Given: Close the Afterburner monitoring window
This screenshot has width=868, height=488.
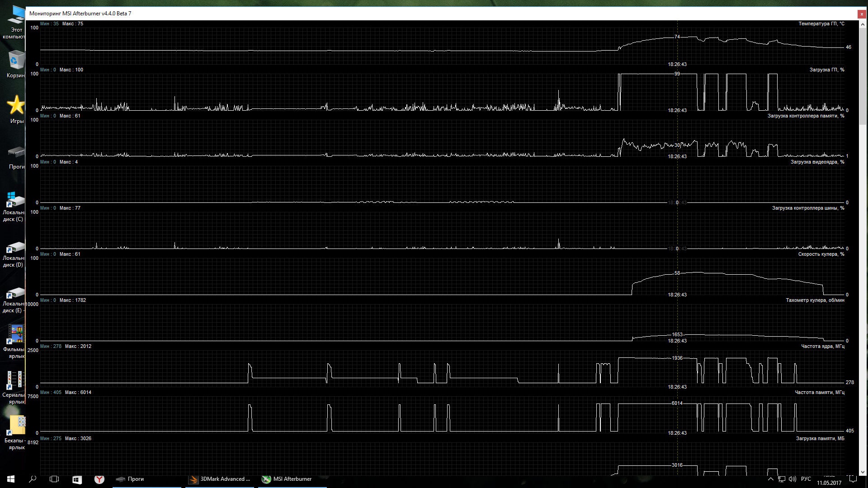Looking at the screenshot, I should (862, 14).
